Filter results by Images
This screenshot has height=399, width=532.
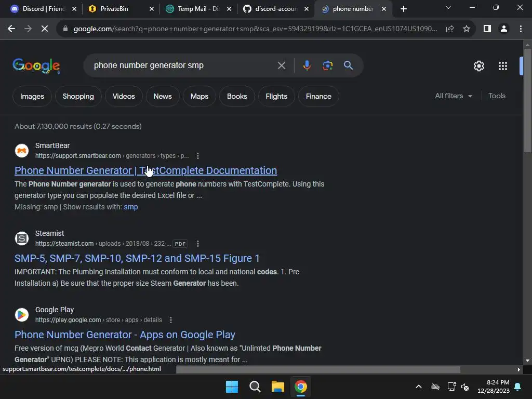pos(32,96)
